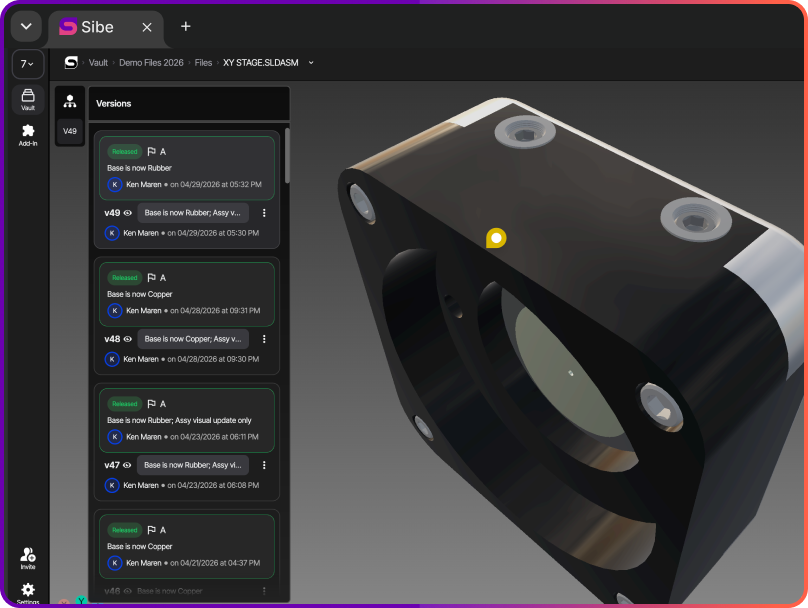This screenshot has width=808, height=608.
Task: Click flag icon on 04/21/2026 04:37 PM card
Action: [x=152, y=530]
